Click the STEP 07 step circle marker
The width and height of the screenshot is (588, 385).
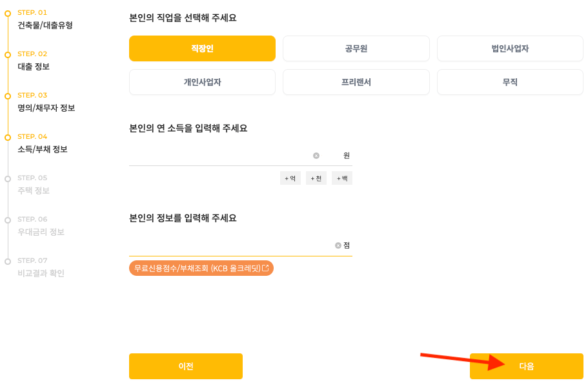click(8, 262)
